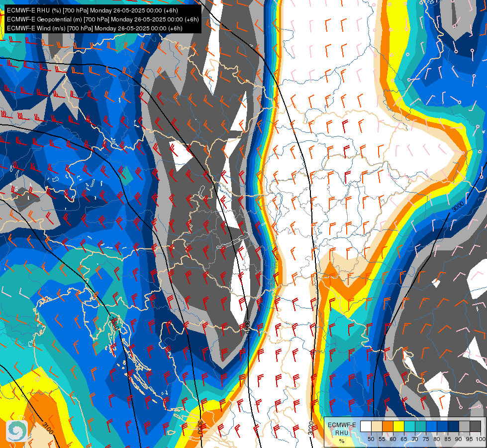Select the yellow 60–65 legend swatch
487x448 pixels.
pyautogui.click(x=399, y=426)
